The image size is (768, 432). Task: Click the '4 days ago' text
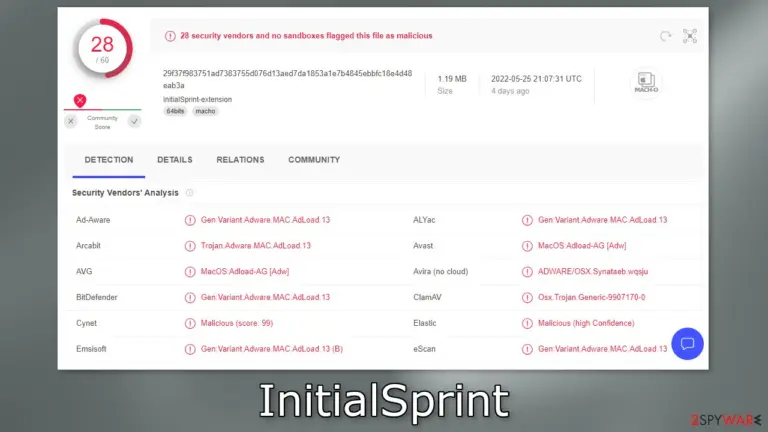pos(510,91)
